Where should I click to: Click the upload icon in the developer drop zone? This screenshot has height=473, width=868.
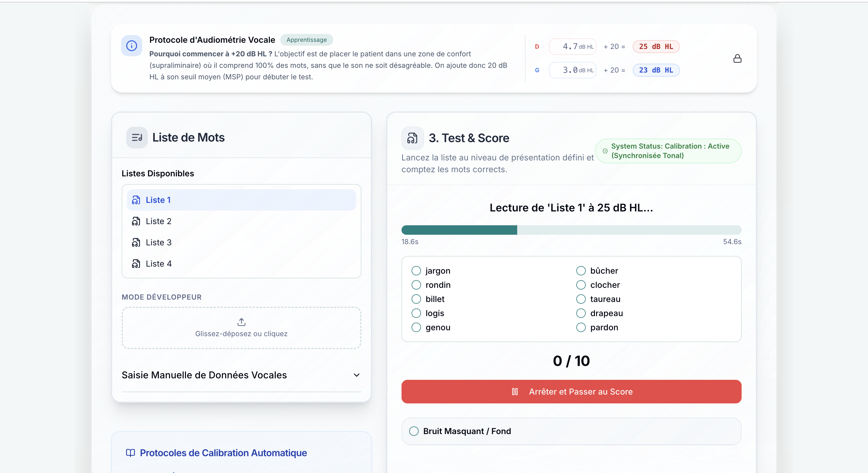point(241,322)
